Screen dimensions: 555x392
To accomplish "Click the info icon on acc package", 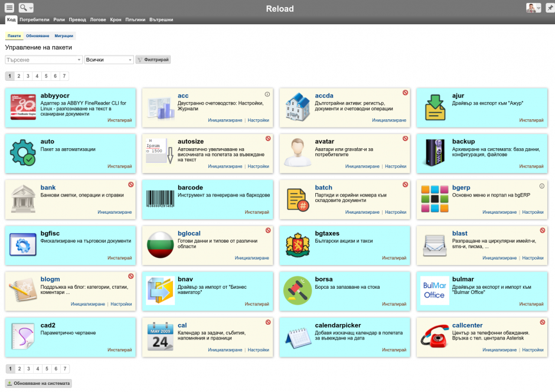I will pyautogui.click(x=267, y=94).
